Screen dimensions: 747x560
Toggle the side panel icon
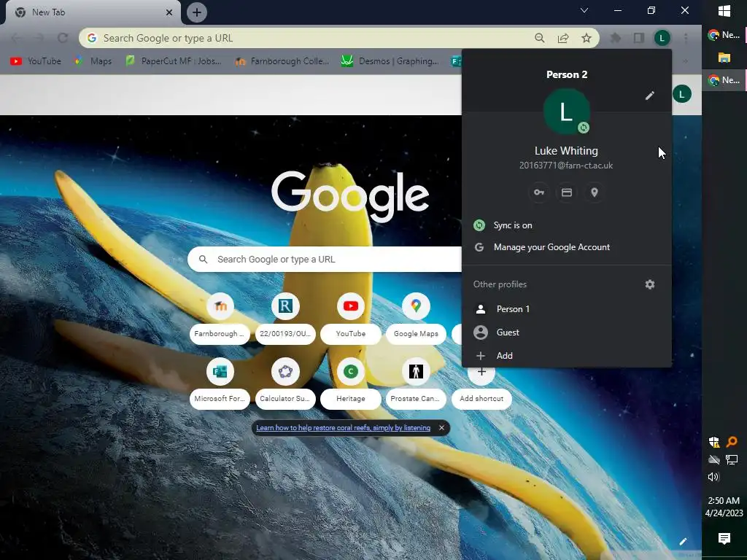(x=639, y=38)
